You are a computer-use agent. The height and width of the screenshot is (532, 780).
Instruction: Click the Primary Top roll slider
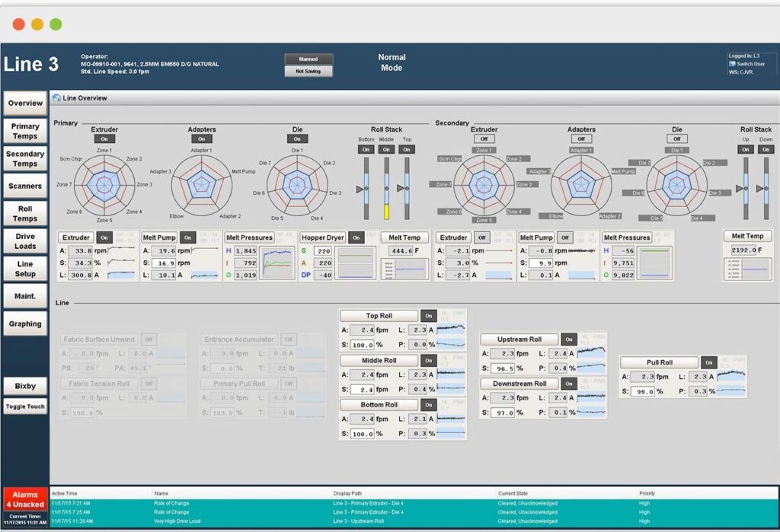[x=407, y=189]
